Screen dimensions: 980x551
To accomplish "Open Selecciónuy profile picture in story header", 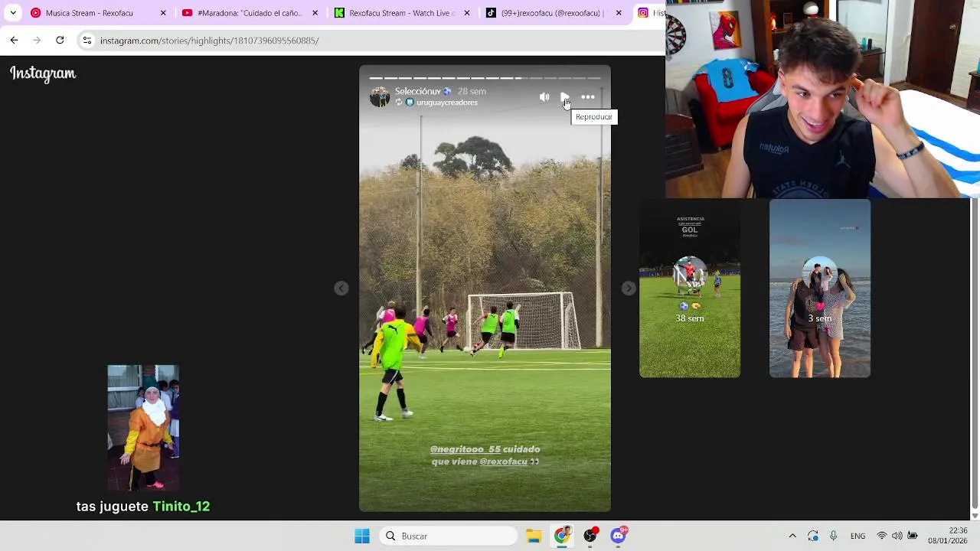I will click(x=380, y=96).
